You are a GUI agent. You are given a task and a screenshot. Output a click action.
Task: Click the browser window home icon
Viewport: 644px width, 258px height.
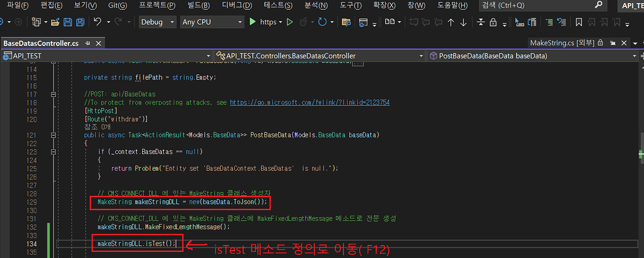(363, 22)
